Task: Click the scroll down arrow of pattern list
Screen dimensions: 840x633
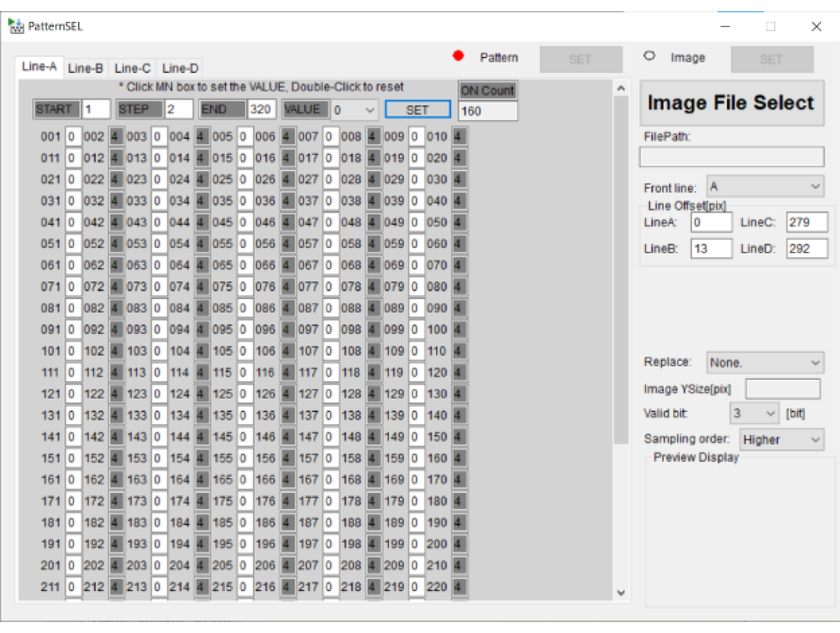Action: pos(621,592)
